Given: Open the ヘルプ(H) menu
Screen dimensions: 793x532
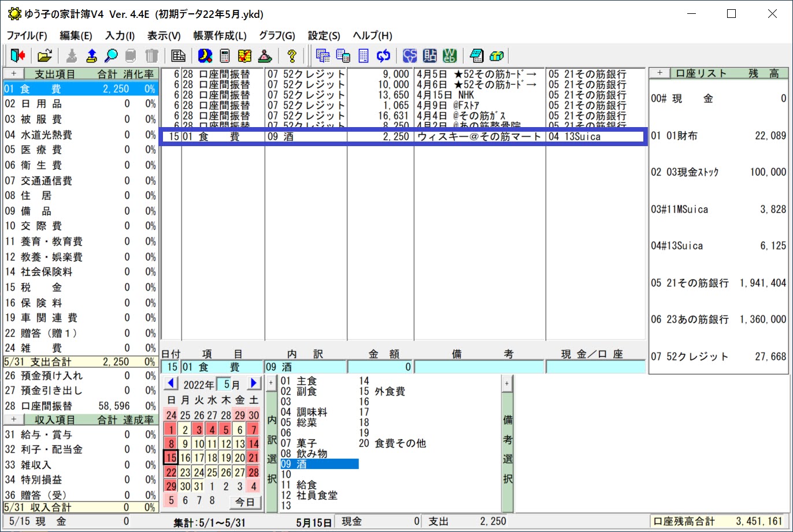Looking at the screenshot, I should coord(372,35).
